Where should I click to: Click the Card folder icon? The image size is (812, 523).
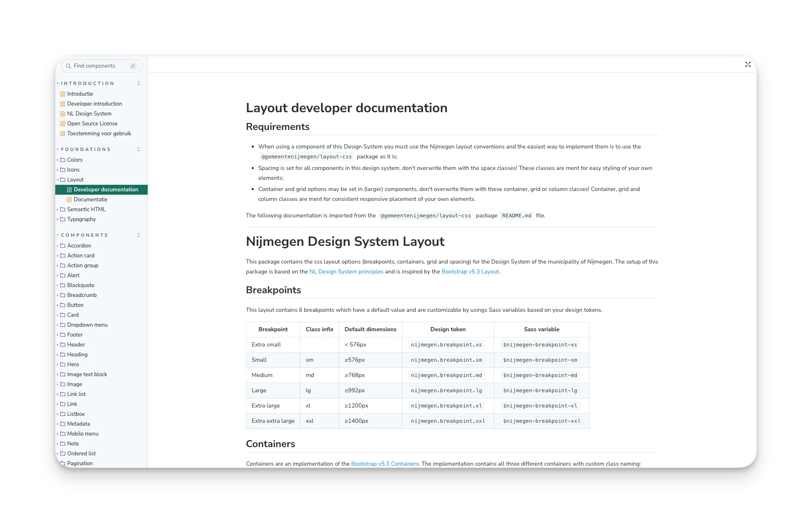63,315
